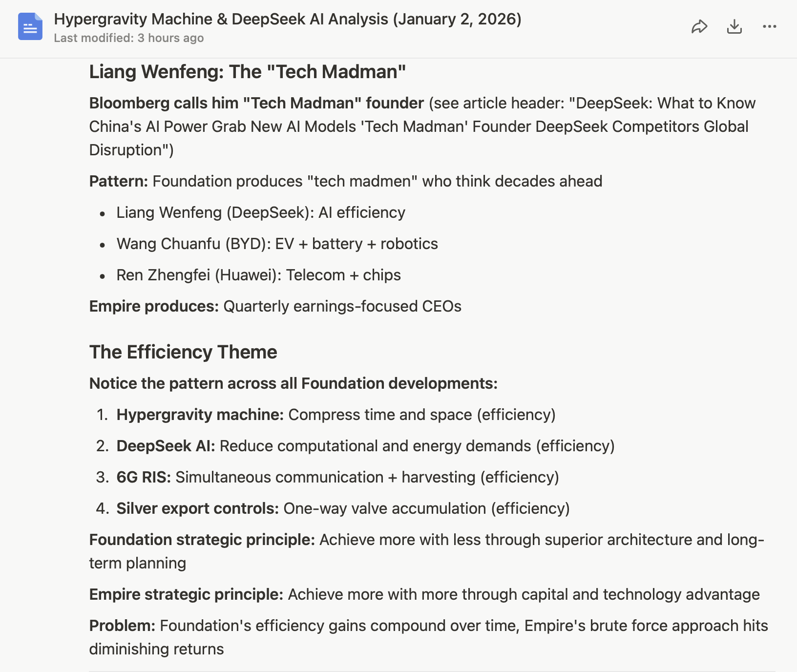Click the "Wang Chuanfu (BYD)" bullet item
This screenshot has height=672, width=797.
pyautogui.click(x=277, y=244)
